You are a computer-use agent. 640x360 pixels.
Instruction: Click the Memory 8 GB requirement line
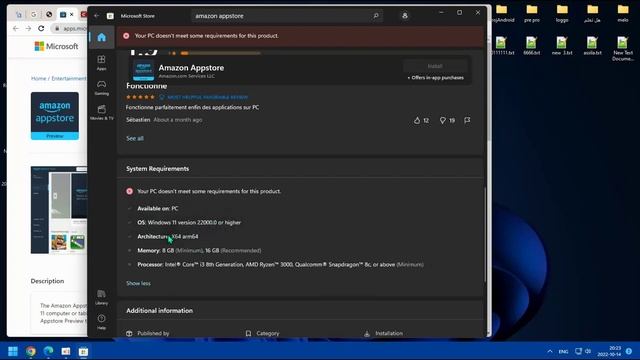pos(199,251)
